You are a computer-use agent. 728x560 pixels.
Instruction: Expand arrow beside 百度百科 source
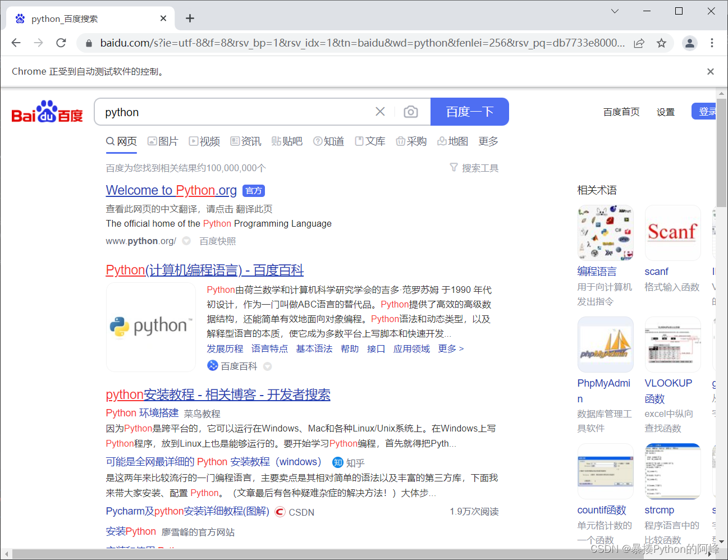(x=267, y=366)
